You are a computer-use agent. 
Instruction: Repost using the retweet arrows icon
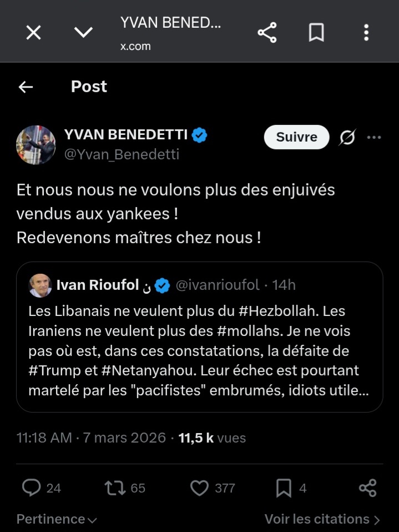115,488
